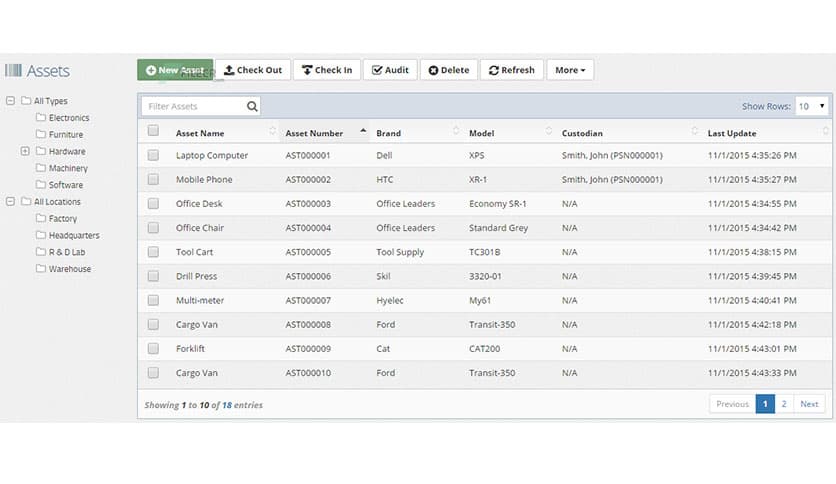Click the Audit button
836x484 pixels.
click(x=390, y=70)
